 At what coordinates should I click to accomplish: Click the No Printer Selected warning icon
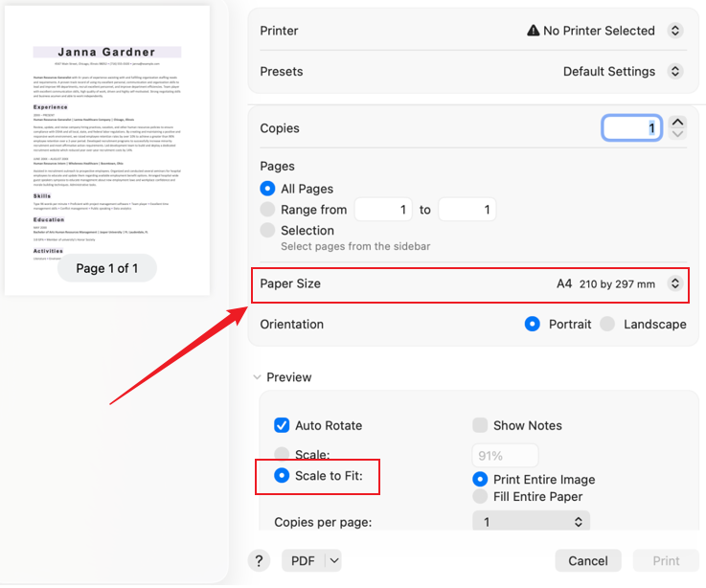(x=534, y=30)
